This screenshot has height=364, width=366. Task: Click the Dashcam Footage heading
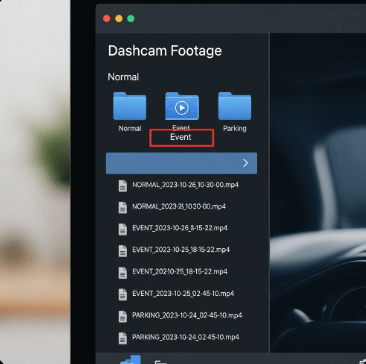coord(165,51)
